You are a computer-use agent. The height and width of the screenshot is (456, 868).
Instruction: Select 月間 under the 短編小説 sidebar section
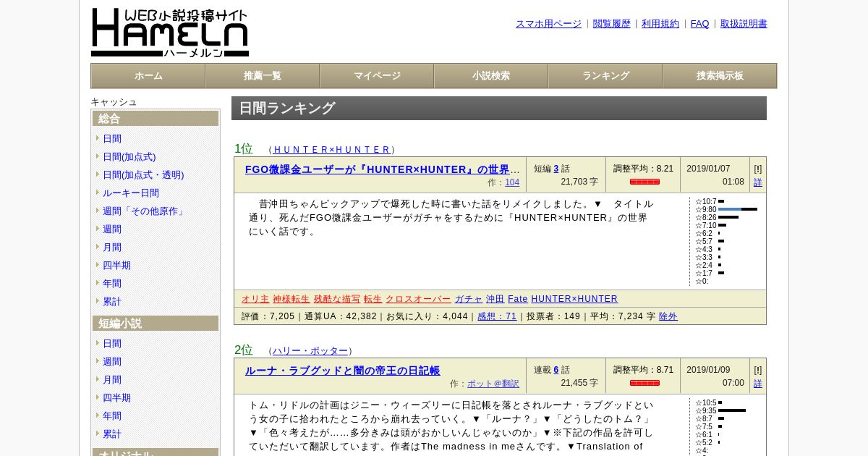[112, 380]
